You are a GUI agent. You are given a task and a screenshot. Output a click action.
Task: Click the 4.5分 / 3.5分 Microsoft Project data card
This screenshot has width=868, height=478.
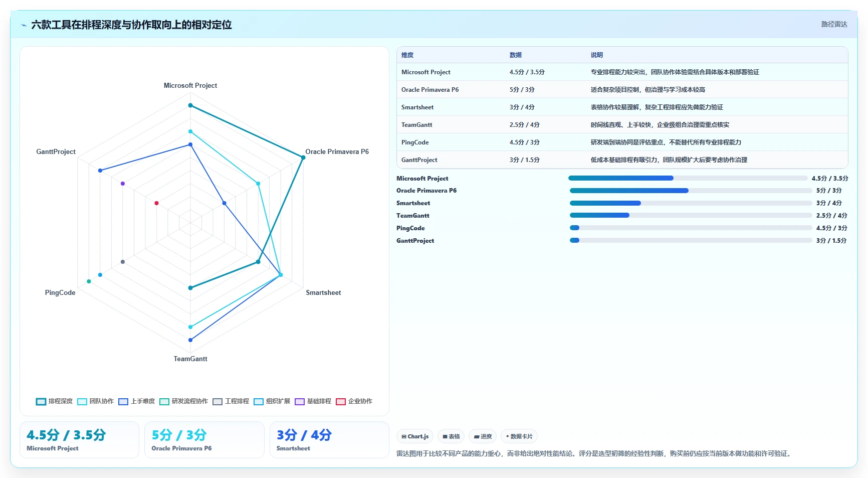(x=79, y=440)
